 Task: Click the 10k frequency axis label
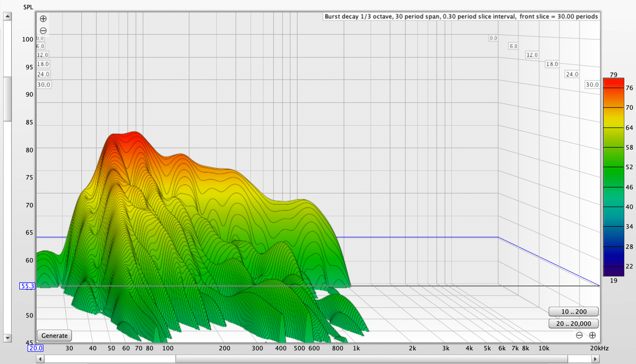544,348
